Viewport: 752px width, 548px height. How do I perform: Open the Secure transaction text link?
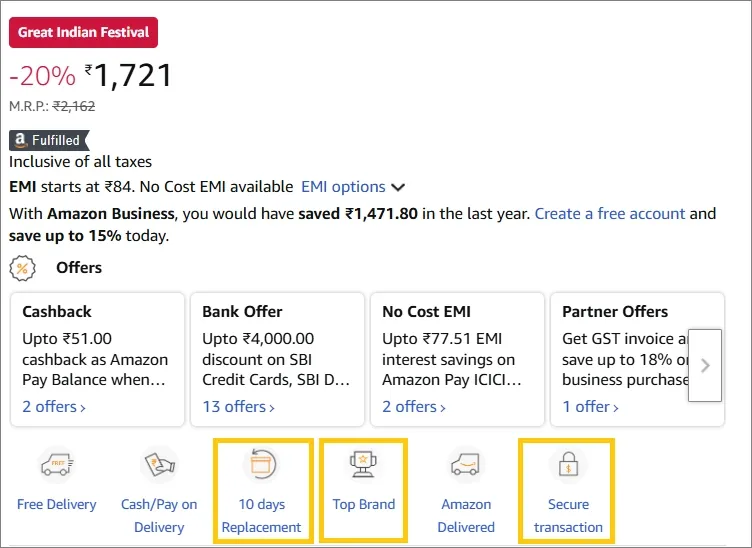(x=568, y=516)
